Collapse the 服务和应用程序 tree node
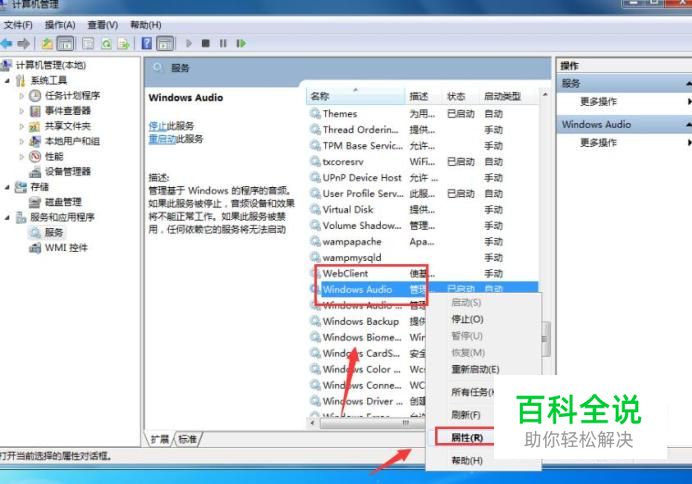The image size is (692, 484). (8, 217)
